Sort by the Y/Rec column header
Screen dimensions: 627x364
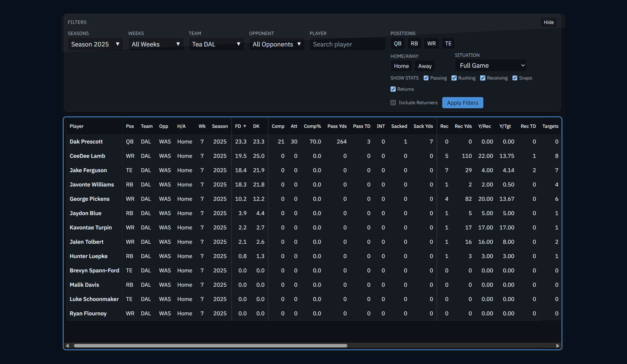[484, 126]
